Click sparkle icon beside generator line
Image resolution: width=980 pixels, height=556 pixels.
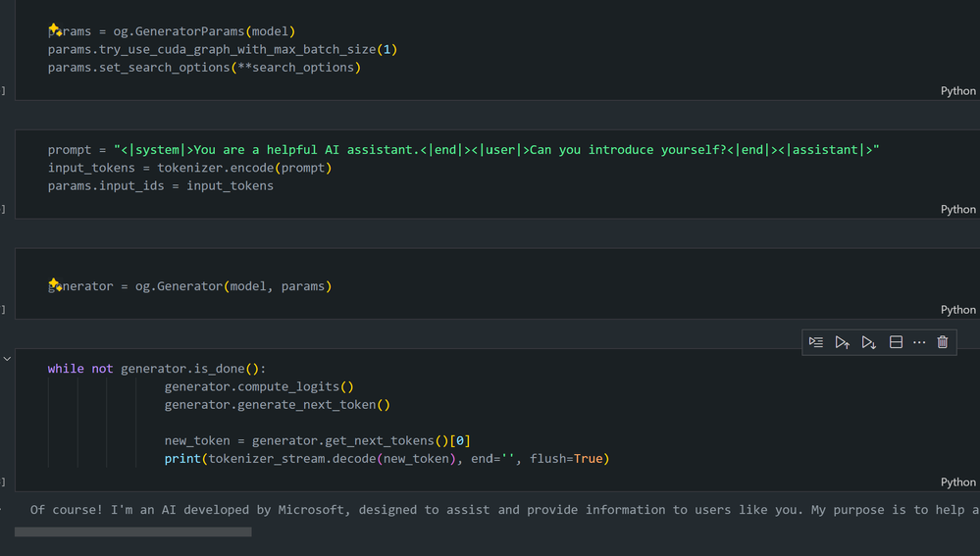click(x=55, y=284)
